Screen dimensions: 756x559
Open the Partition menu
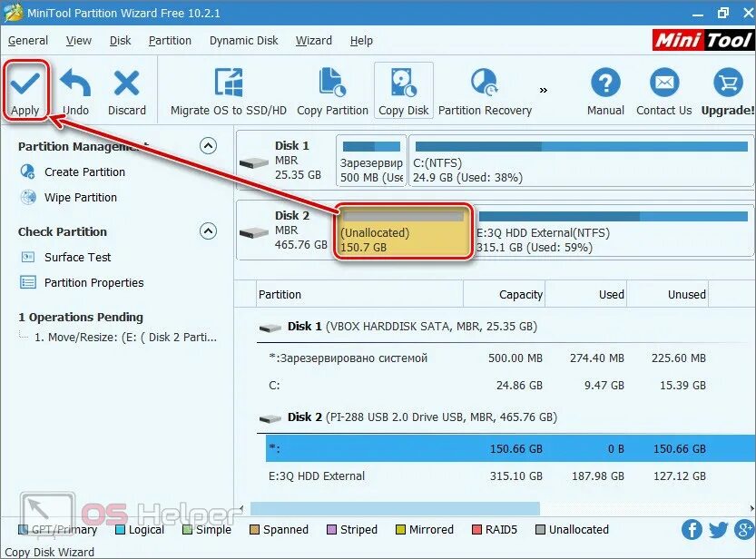pos(170,41)
